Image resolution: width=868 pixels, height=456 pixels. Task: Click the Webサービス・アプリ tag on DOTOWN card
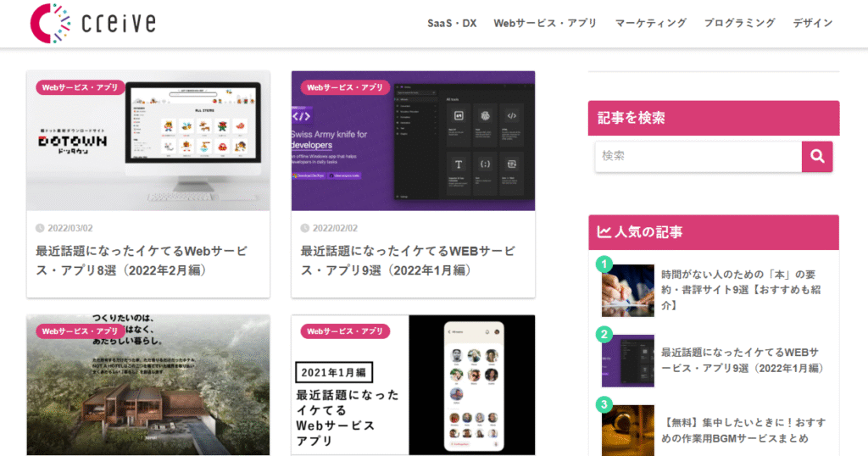point(81,87)
